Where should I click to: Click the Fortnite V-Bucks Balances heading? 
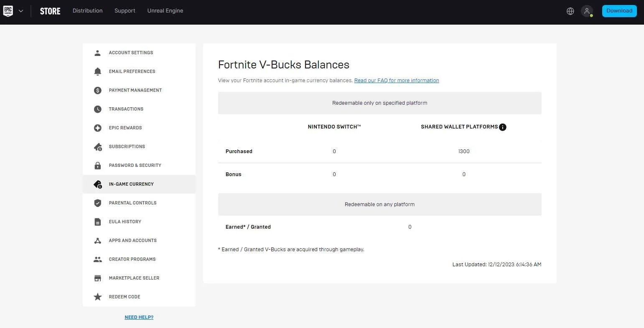[284, 65]
